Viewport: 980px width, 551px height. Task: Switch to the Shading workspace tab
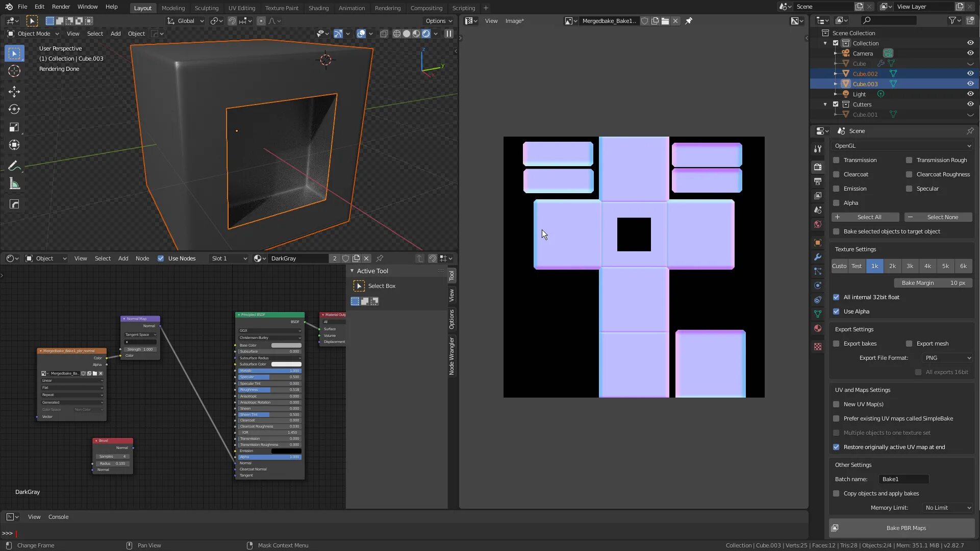tap(318, 8)
